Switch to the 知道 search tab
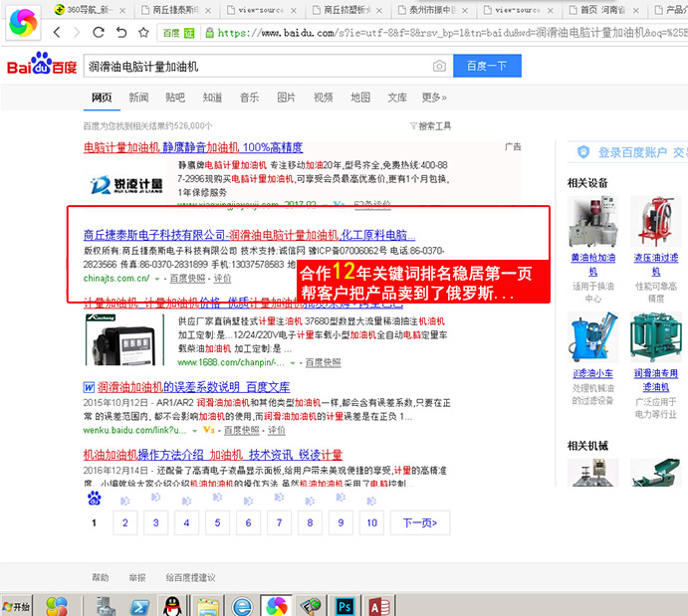 [x=212, y=98]
